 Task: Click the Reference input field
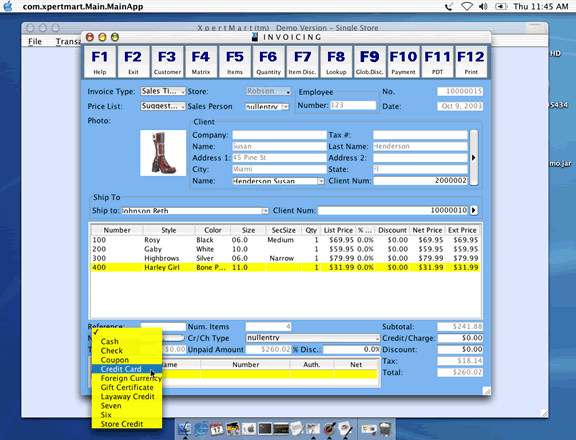click(x=163, y=326)
